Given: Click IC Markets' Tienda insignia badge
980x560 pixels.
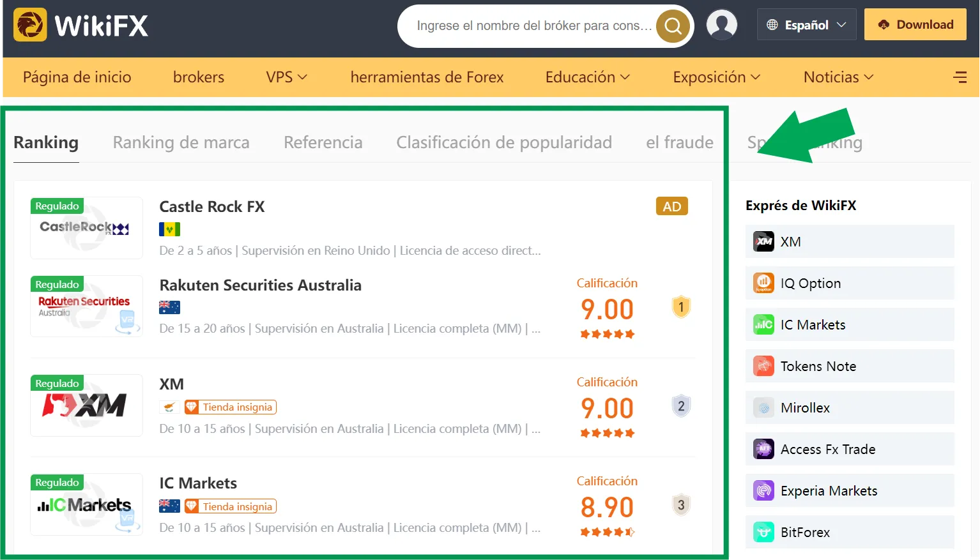Looking at the screenshot, I should pos(231,506).
